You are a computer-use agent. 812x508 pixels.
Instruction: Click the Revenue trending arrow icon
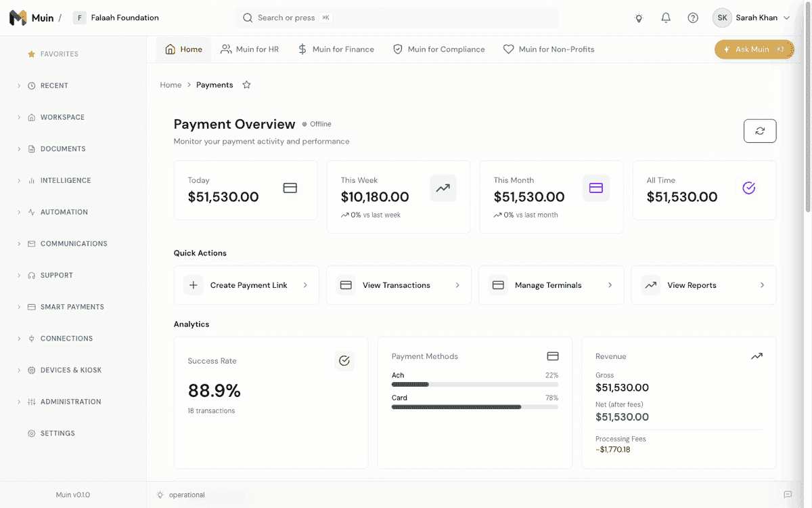click(757, 356)
